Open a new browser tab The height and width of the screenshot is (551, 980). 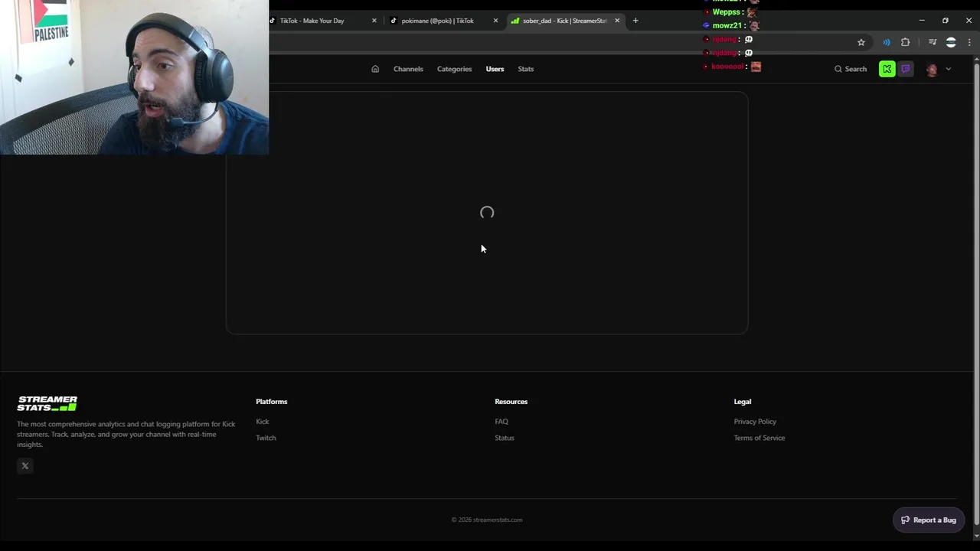pos(635,21)
